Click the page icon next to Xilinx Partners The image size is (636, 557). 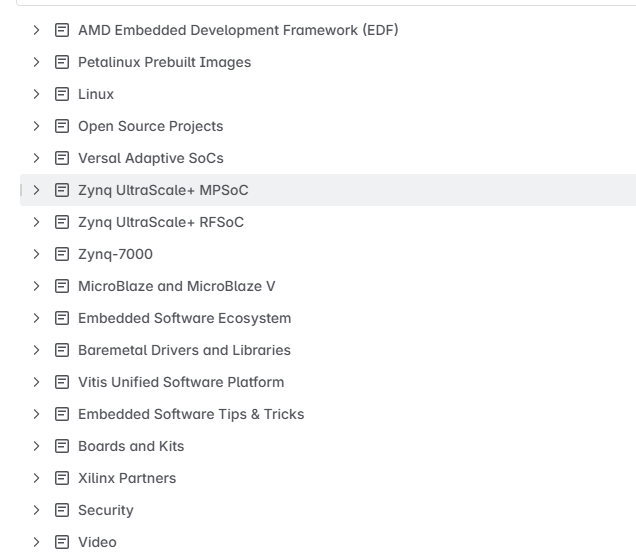pyautogui.click(x=62, y=478)
